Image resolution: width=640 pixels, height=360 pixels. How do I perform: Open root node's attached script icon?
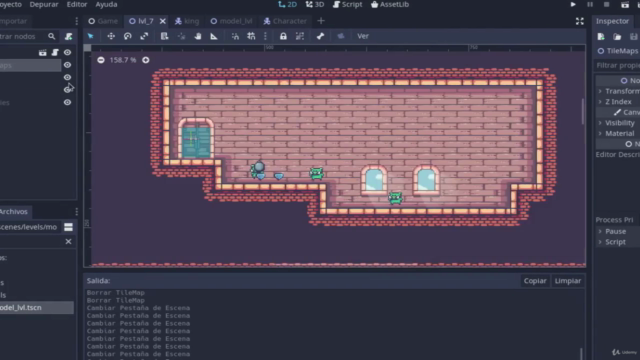[x=55, y=52]
